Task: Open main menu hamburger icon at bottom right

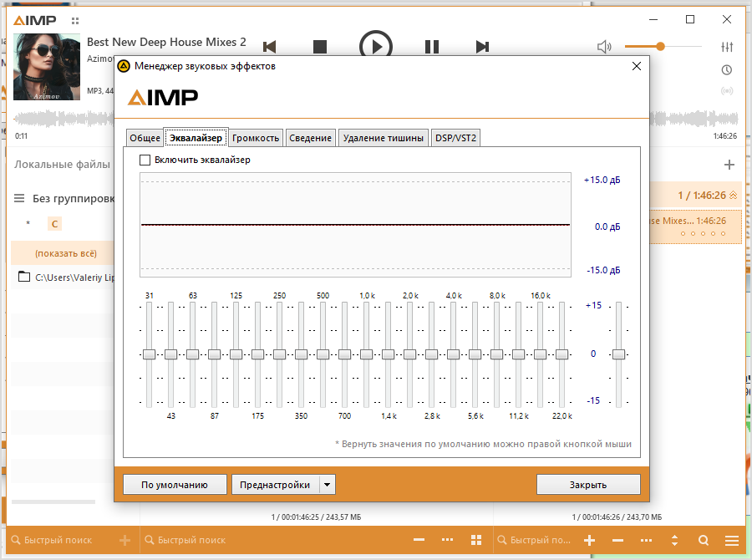Action: tap(732, 541)
